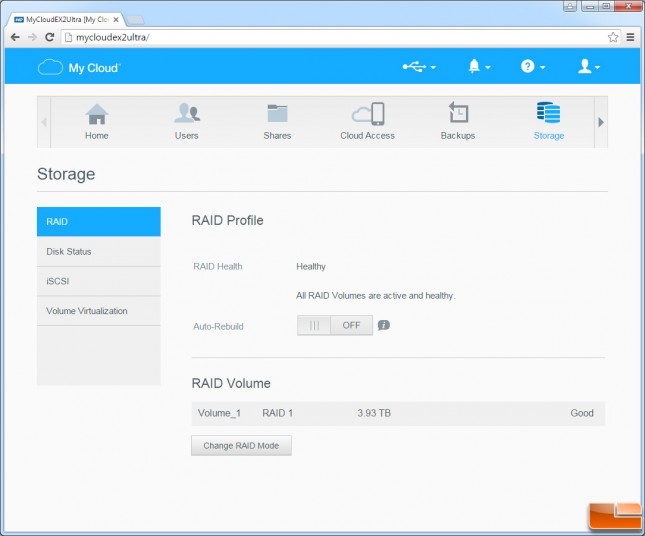Open the Shares folder icon
This screenshot has height=536, width=645.
pyautogui.click(x=277, y=121)
